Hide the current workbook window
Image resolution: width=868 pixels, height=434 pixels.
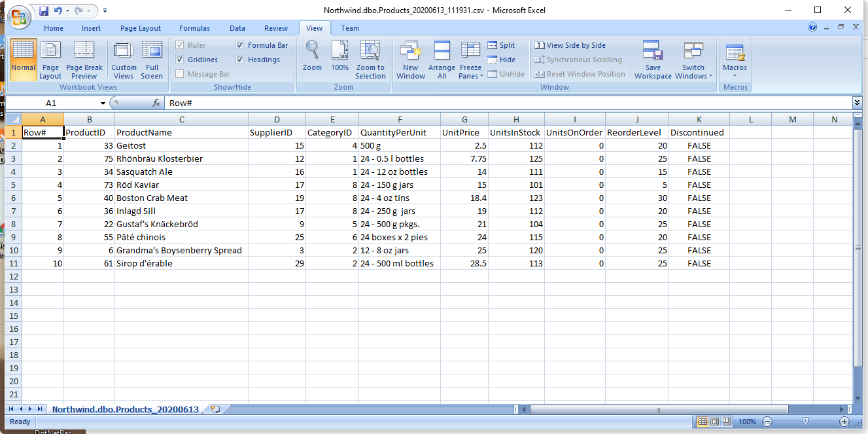(x=501, y=60)
